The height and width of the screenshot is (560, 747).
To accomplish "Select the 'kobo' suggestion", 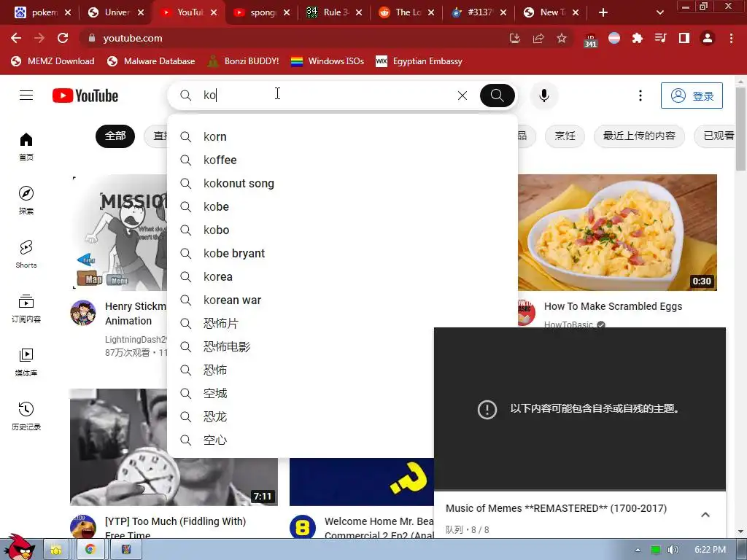I will click(343, 230).
